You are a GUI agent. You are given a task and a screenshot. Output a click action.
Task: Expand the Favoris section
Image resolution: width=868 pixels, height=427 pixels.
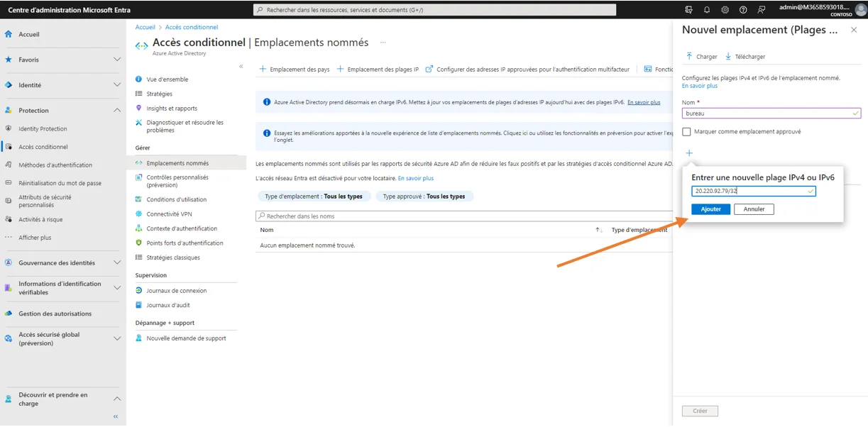point(117,60)
